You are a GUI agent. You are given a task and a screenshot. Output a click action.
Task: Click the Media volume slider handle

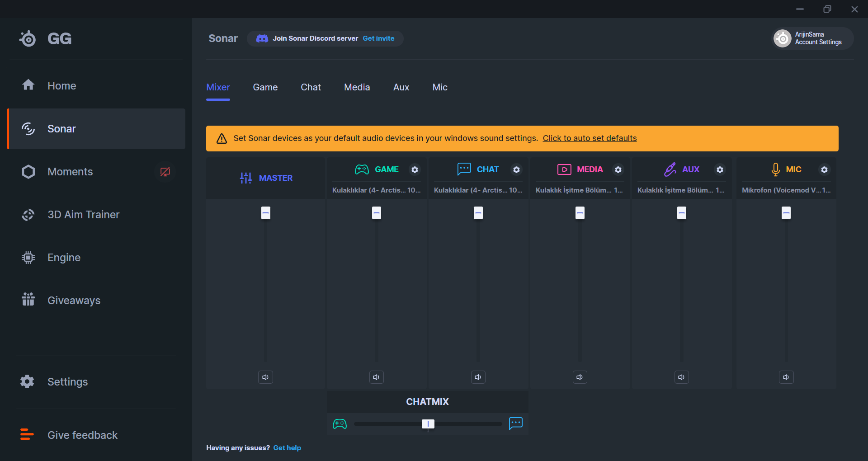[x=580, y=213]
